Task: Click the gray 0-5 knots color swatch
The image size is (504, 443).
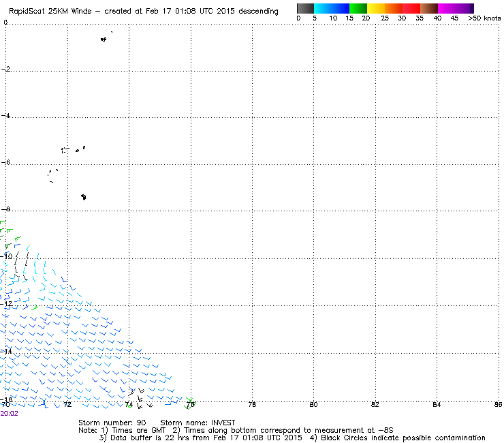Action: [305, 8]
